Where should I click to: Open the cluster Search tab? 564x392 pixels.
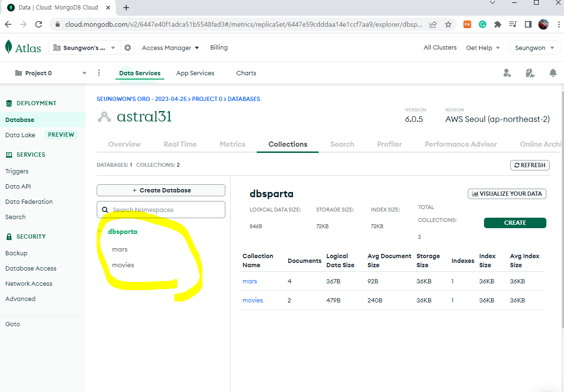(x=342, y=144)
